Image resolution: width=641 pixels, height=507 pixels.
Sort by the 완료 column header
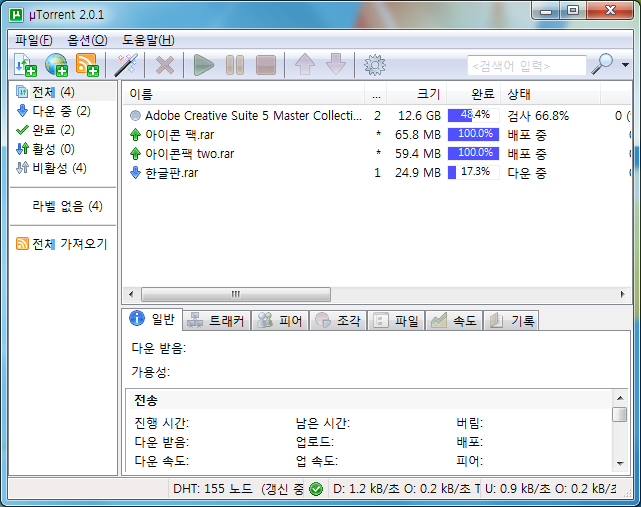(x=474, y=94)
